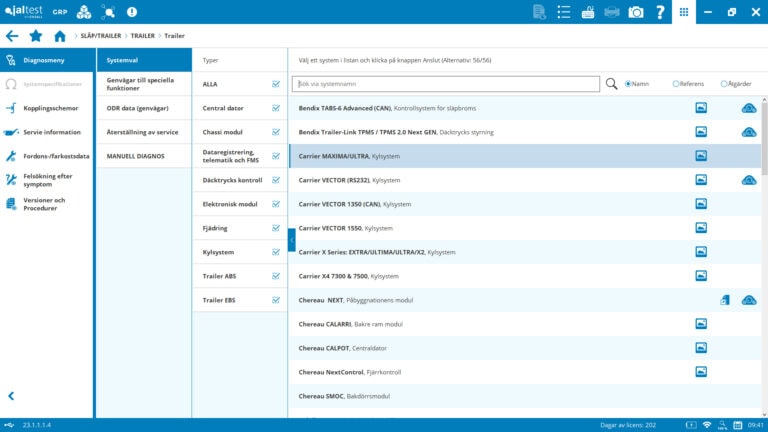Image resolution: width=768 pixels, height=432 pixels.
Task: Open image for Bendix TABS-6 Advanced row
Action: click(x=701, y=108)
